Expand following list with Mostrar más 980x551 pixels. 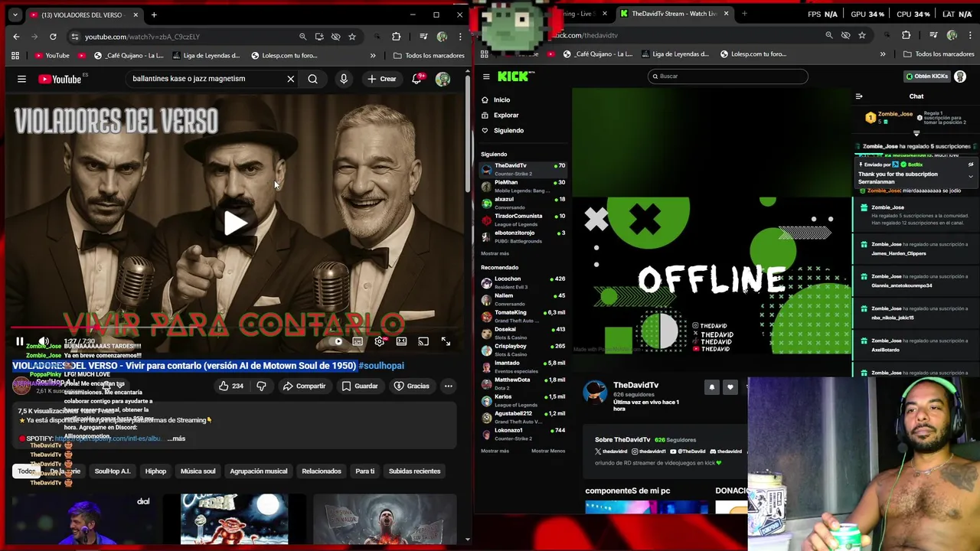tap(495, 253)
